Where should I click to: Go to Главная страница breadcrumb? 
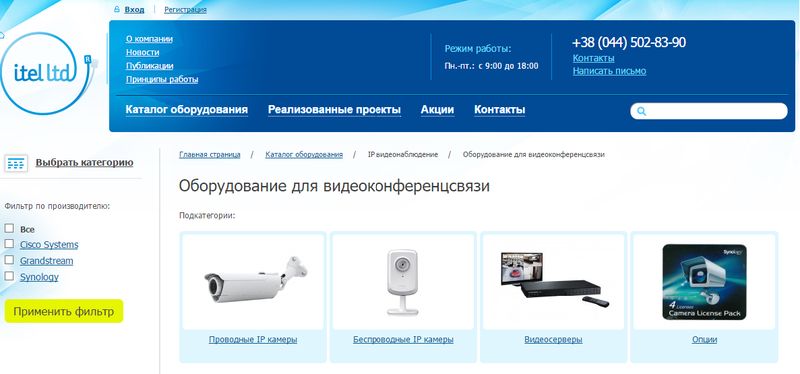pyautogui.click(x=210, y=155)
